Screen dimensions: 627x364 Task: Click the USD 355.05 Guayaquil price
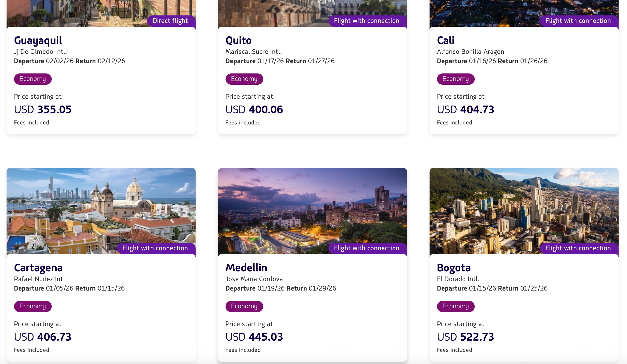click(43, 109)
